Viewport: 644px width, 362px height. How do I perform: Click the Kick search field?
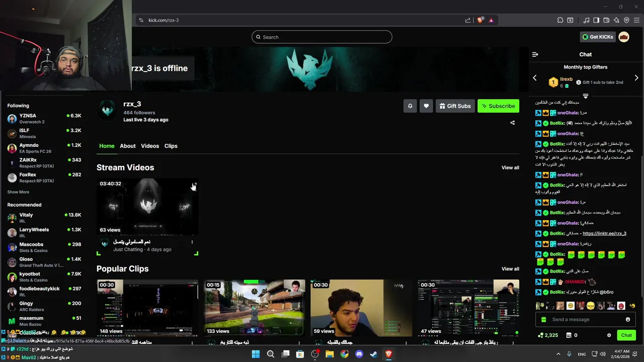322,37
